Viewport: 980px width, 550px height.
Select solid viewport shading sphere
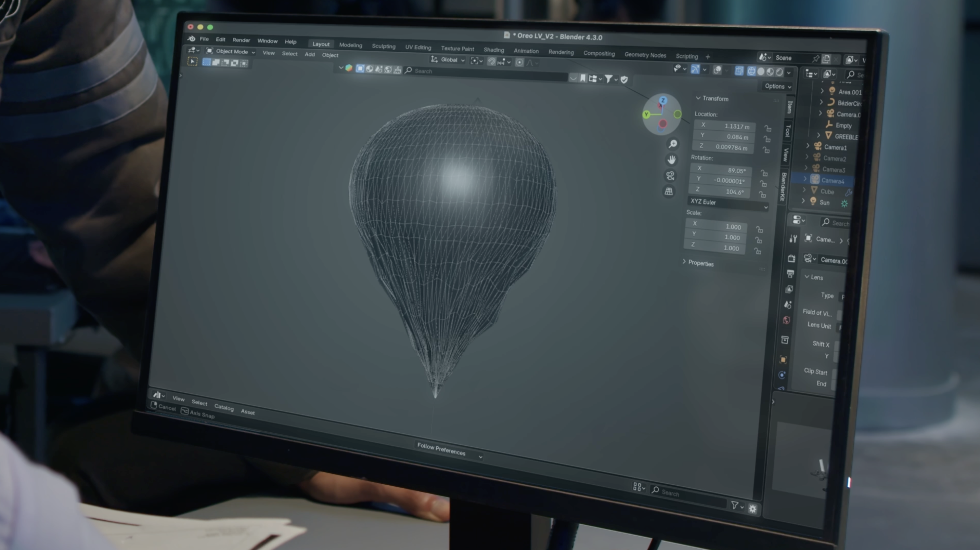click(761, 71)
